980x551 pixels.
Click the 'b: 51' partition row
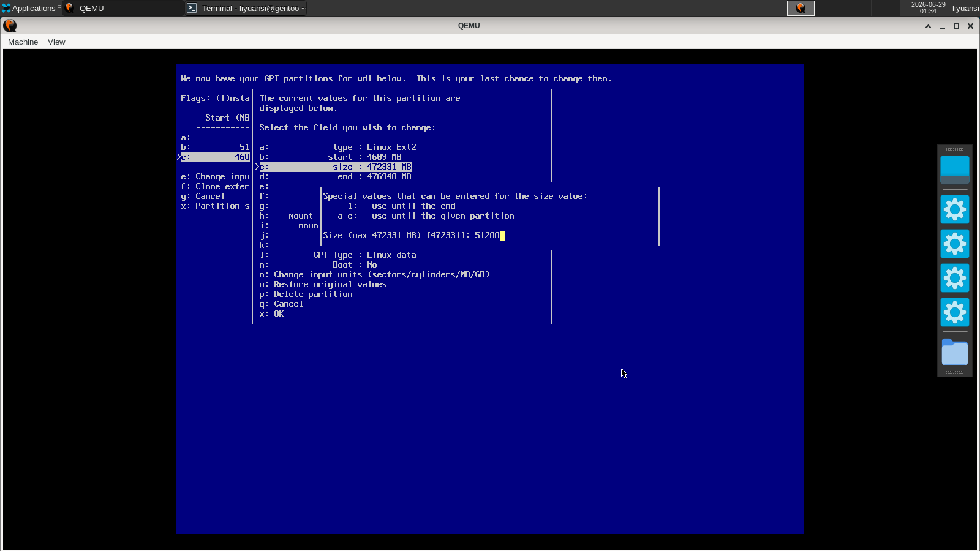[x=215, y=147]
